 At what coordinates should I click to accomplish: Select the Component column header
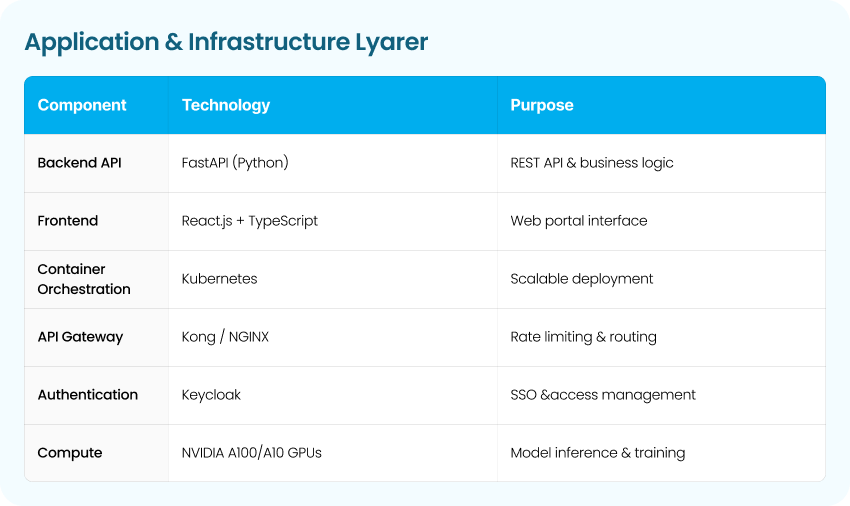pyautogui.click(x=82, y=105)
